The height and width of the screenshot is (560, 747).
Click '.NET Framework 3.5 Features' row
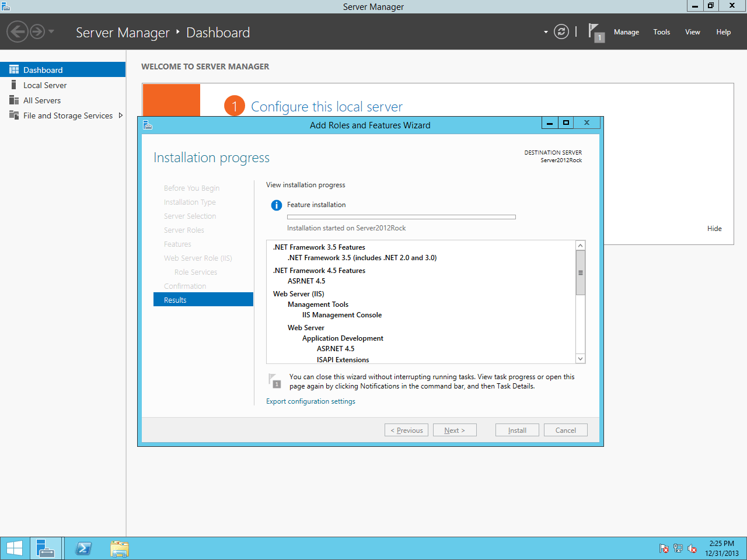pos(319,247)
